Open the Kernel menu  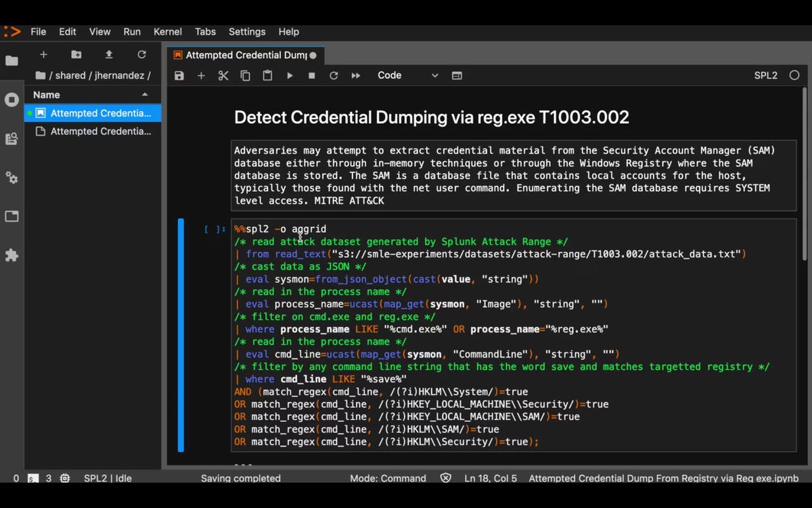167,32
